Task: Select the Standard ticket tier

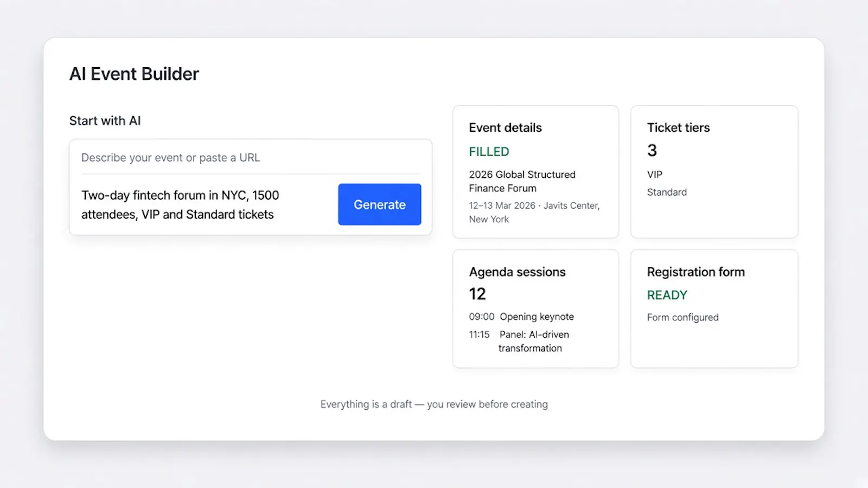Action: click(667, 192)
